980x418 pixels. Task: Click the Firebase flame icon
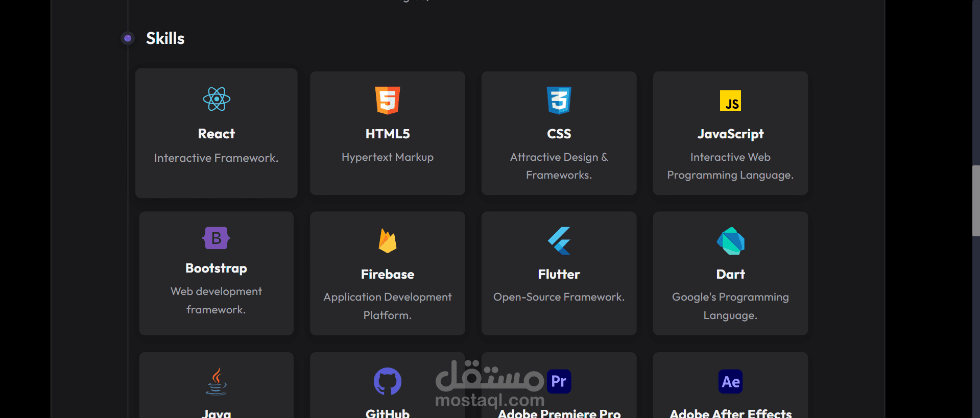click(x=388, y=240)
